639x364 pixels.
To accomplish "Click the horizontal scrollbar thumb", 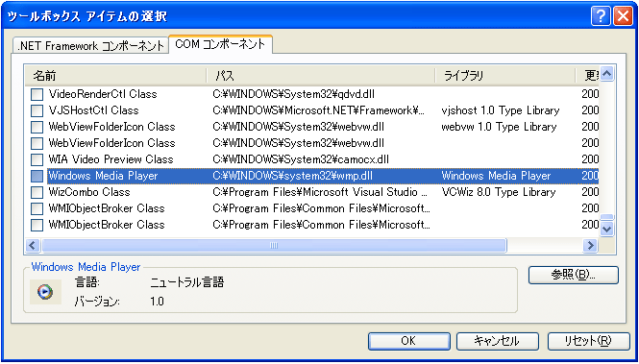I will 274,245.
